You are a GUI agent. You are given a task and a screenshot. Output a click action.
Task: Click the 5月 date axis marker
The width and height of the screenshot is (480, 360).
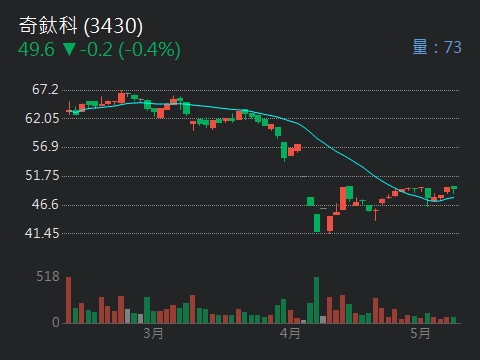coord(420,333)
